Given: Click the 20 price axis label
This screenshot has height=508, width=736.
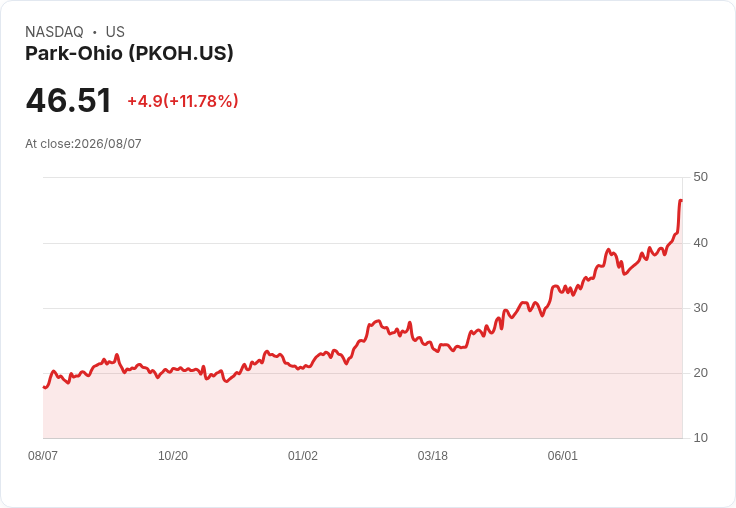Looking at the screenshot, I should tap(700, 373).
